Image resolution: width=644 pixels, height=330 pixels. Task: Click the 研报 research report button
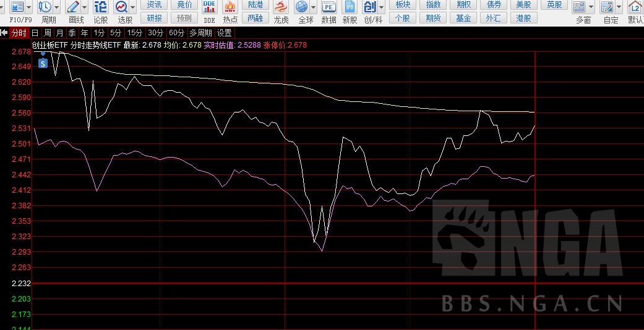(154, 18)
